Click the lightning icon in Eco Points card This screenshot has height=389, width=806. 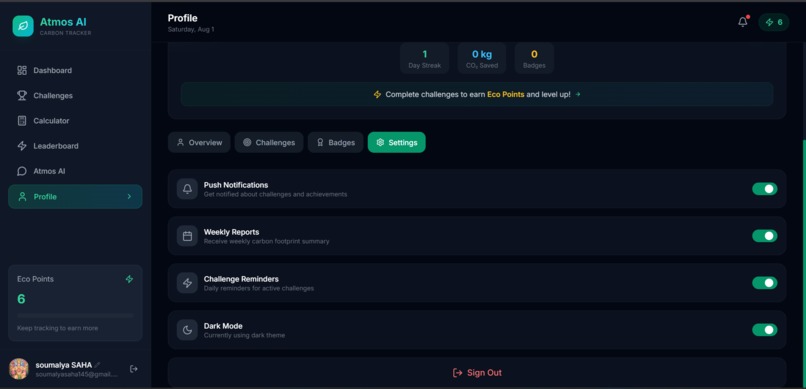(129, 279)
